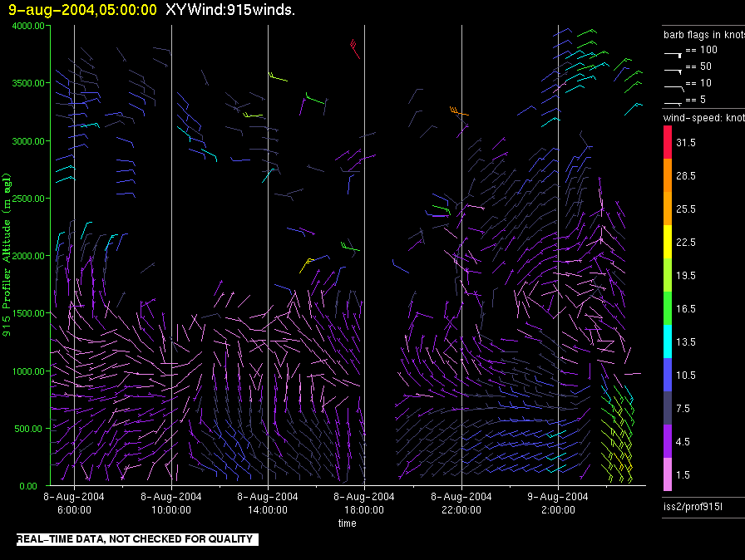Click the 10 knot barb flag symbol
This screenshot has height=560, width=745.
pos(674,88)
